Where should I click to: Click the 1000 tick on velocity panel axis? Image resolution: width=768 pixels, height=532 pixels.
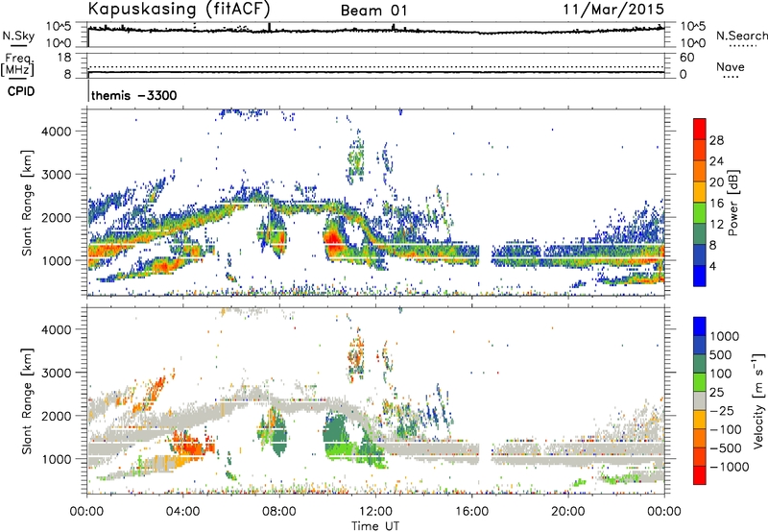pos(56,459)
